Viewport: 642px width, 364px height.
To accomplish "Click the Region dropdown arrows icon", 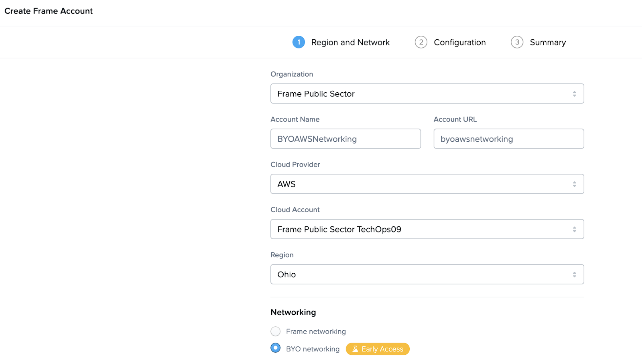I will click(x=574, y=275).
